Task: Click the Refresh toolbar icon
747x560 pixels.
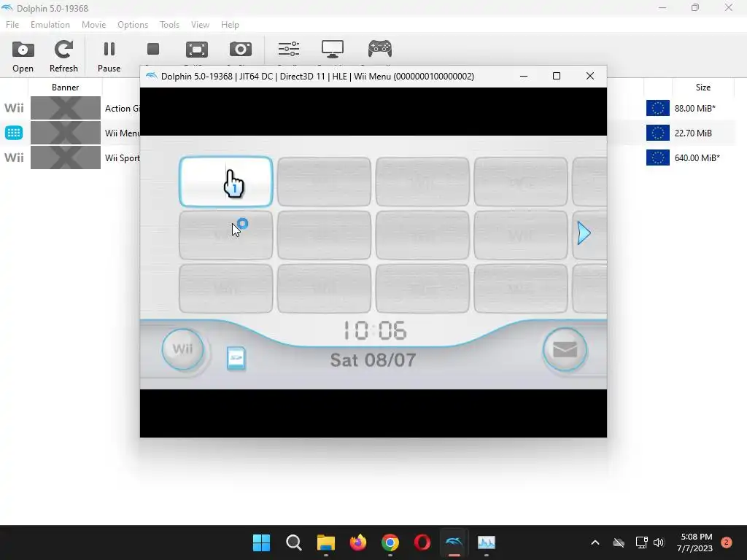Action: 63,56
